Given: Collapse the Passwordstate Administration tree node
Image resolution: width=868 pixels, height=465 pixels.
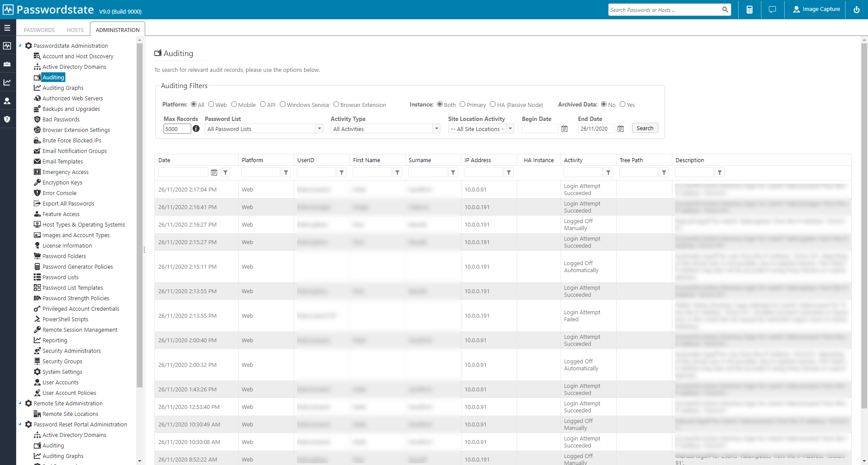Looking at the screenshot, I should click(x=20, y=45).
